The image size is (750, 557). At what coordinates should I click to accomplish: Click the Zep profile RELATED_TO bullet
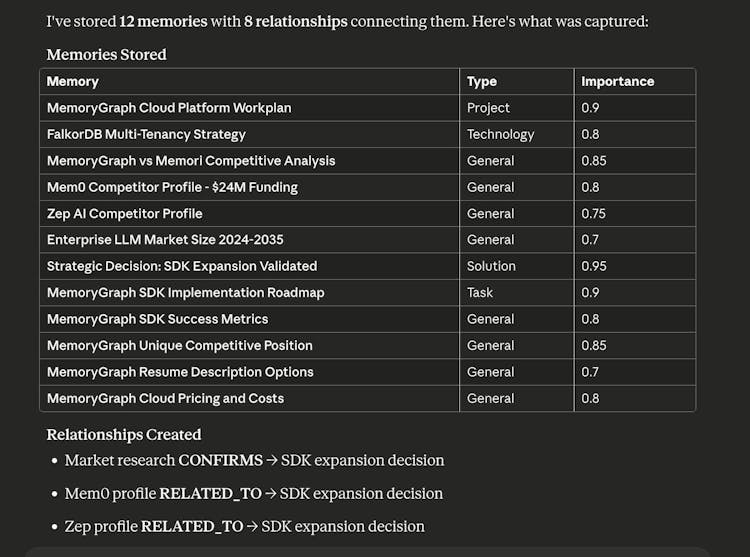(x=244, y=527)
